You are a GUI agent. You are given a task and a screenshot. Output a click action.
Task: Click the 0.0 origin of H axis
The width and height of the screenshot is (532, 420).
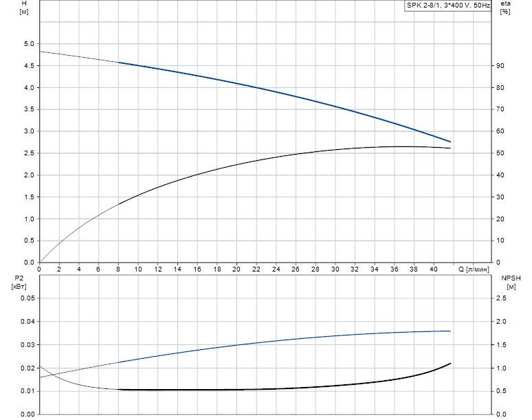point(29,263)
